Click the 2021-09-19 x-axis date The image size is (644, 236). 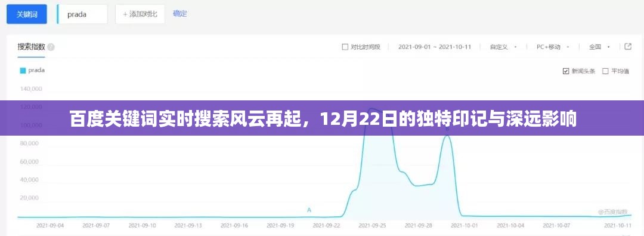[x=280, y=226]
